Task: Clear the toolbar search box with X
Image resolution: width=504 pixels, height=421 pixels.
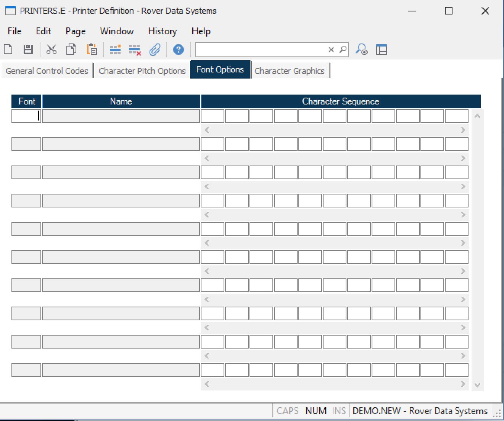Action: pyautogui.click(x=331, y=50)
